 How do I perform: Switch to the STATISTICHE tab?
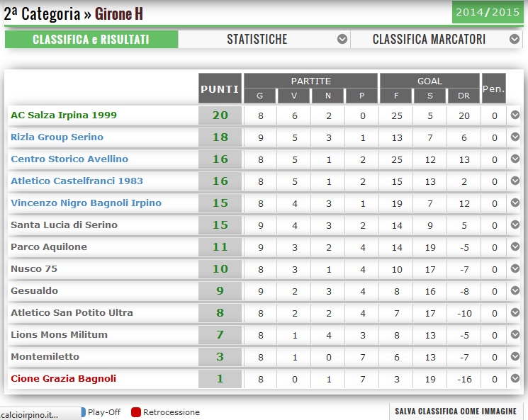pyautogui.click(x=257, y=40)
